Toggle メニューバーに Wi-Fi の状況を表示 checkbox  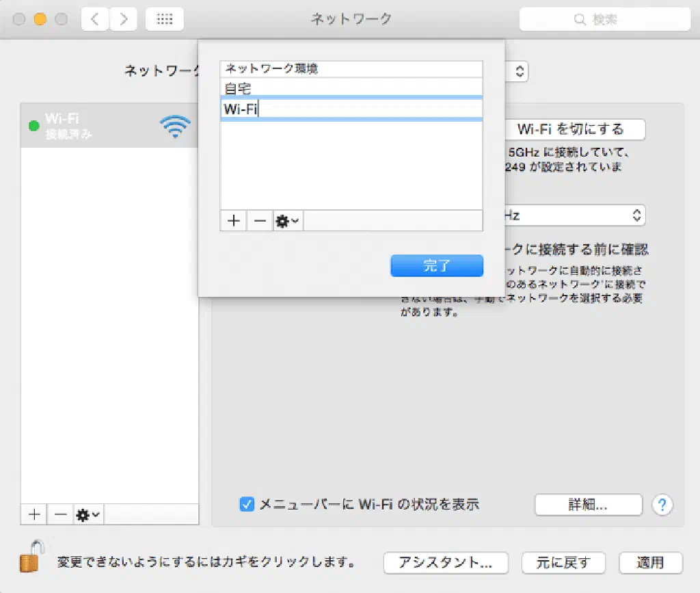pos(247,505)
